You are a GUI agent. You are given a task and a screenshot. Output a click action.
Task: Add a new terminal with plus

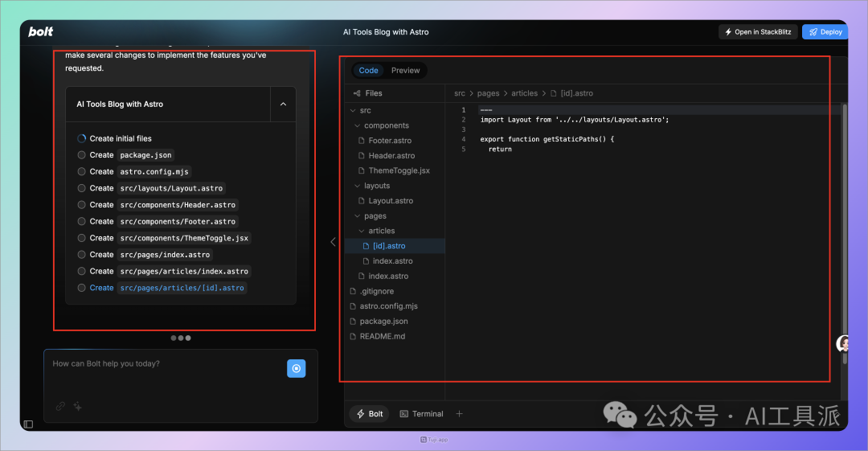click(459, 414)
